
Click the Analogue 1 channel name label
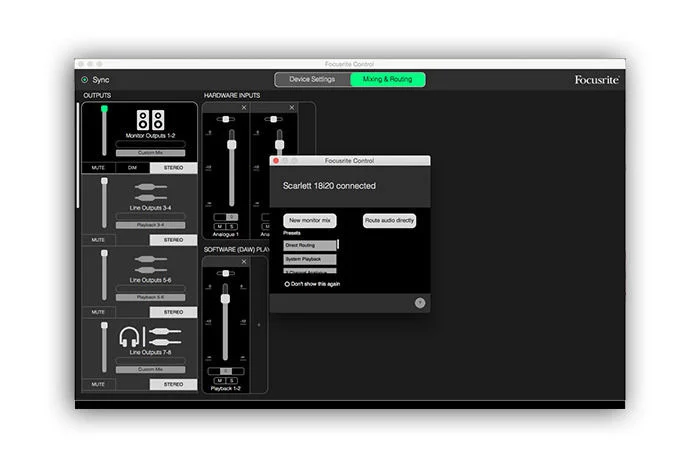(x=226, y=234)
